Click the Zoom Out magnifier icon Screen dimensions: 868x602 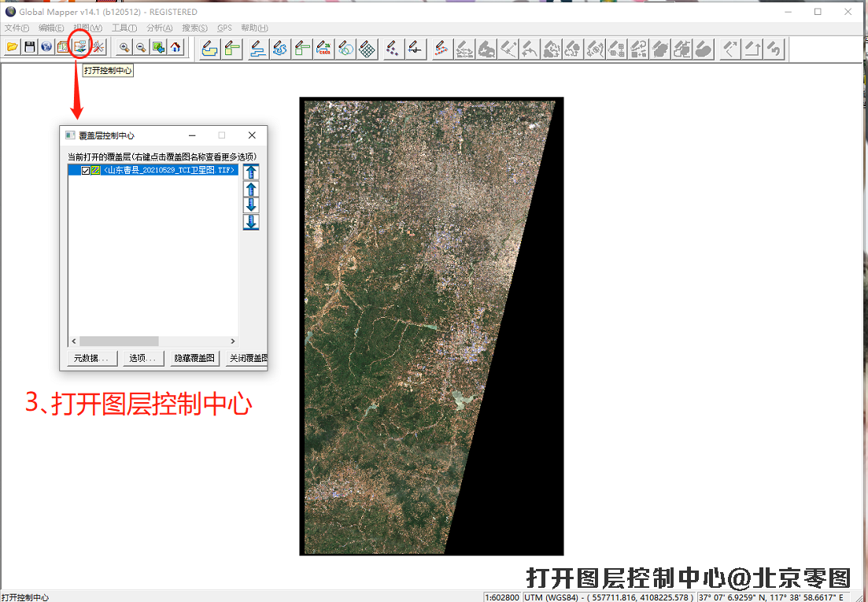point(141,47)
